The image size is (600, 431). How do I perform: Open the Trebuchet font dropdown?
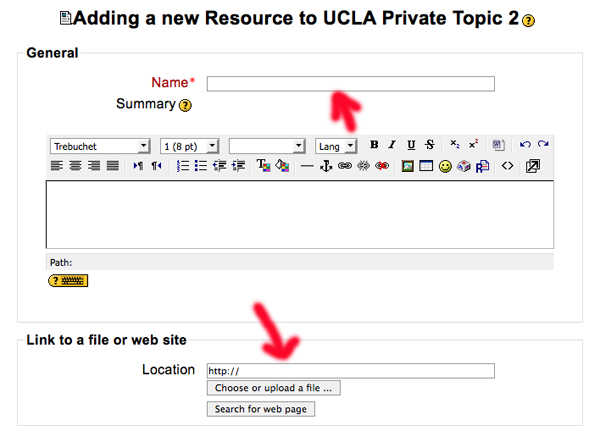click(x=100, y=146)
